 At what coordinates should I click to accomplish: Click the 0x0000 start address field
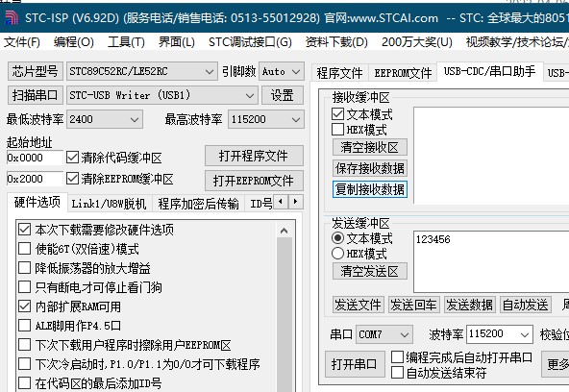pos(35,159)
